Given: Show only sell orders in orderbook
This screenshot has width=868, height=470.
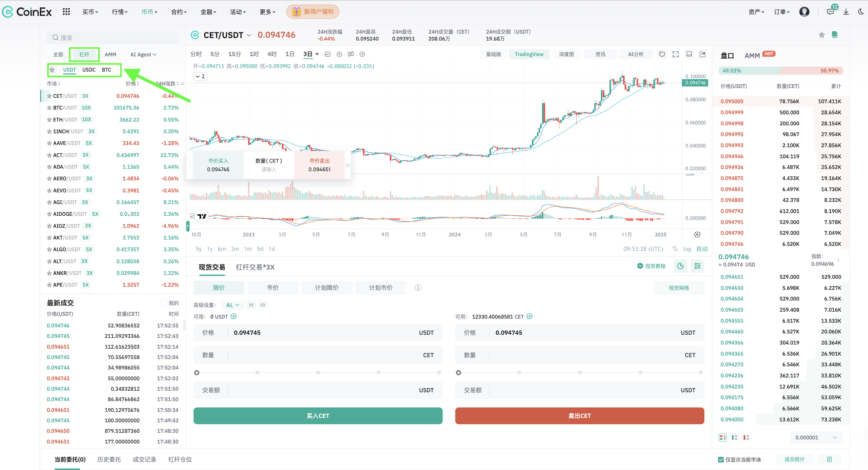Looking at the screenshot, I should [x=746, y=437].
